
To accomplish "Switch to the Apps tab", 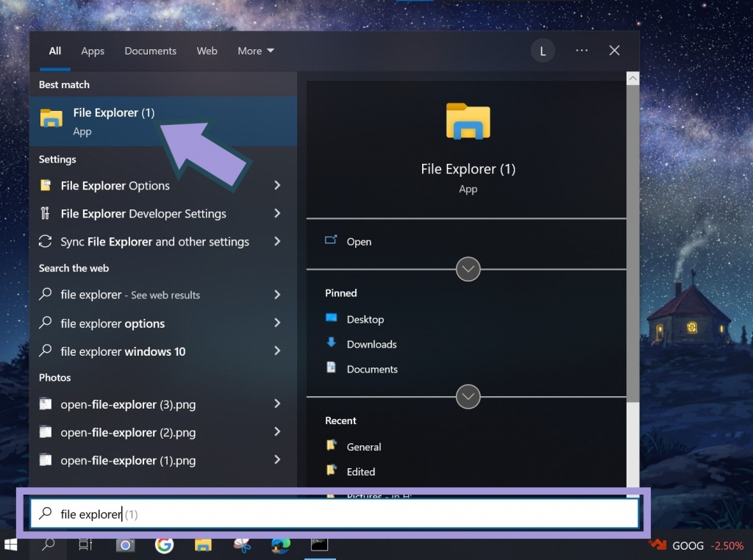I will [93, 51].
